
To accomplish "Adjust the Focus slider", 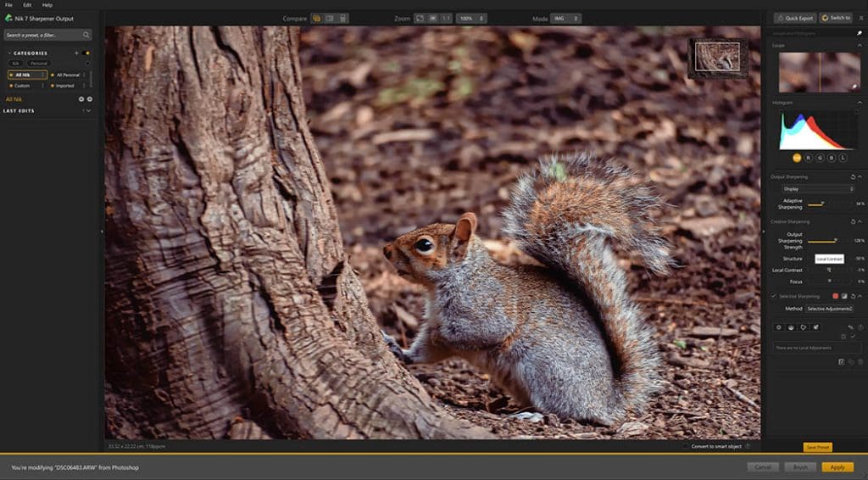I will [x=829, y=282].
